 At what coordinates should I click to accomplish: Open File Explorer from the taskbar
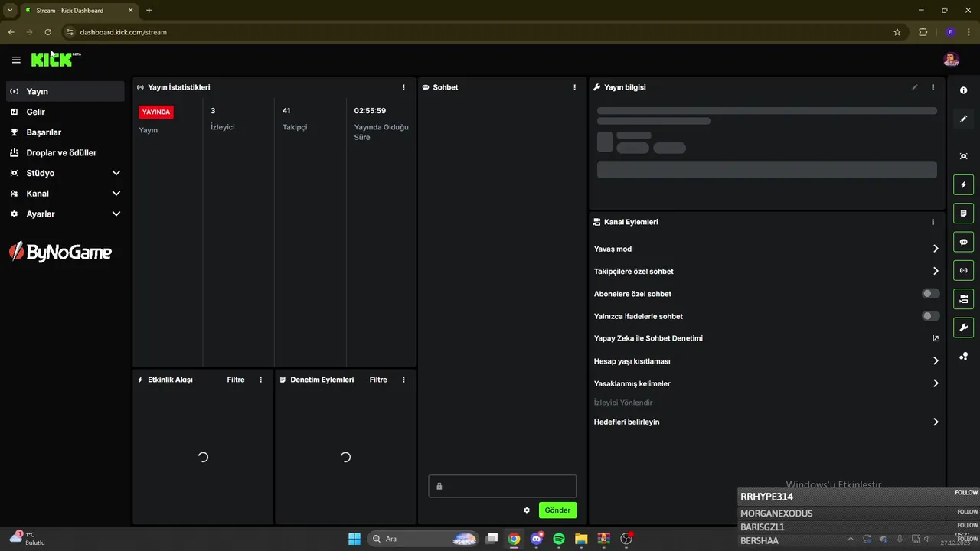pos(581,539)
